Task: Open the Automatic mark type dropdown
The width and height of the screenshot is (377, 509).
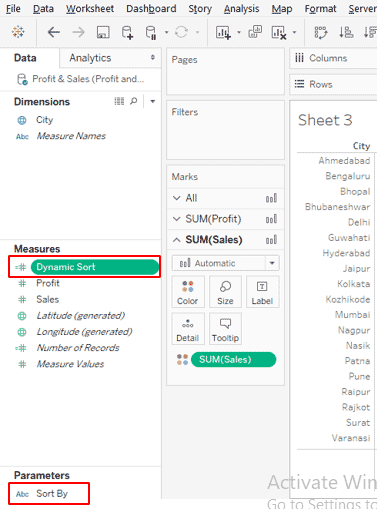Action: click(x=226, y=263)
